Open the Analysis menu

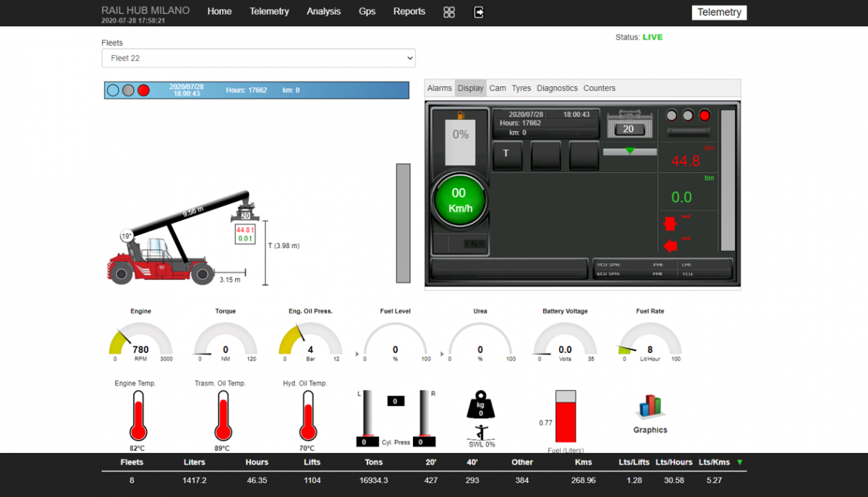[323, 12]
